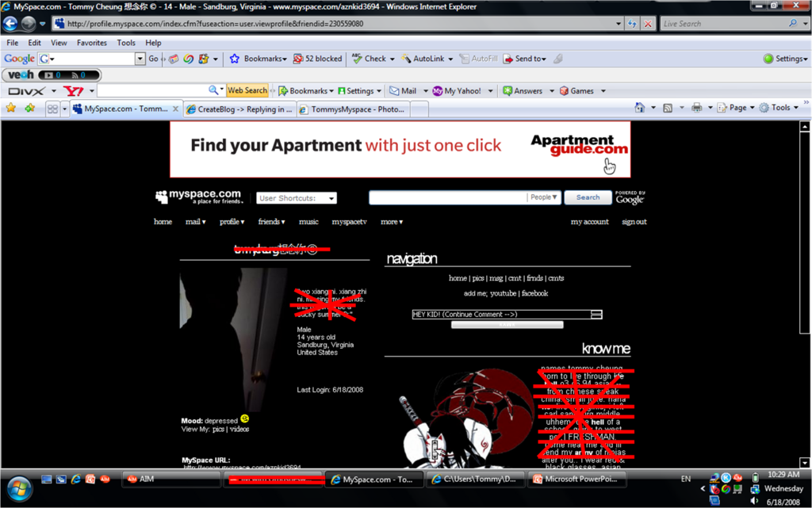The width and height of the screenshot is (812, 508).
Task: Open the my account link
Action: coord(589,221)
